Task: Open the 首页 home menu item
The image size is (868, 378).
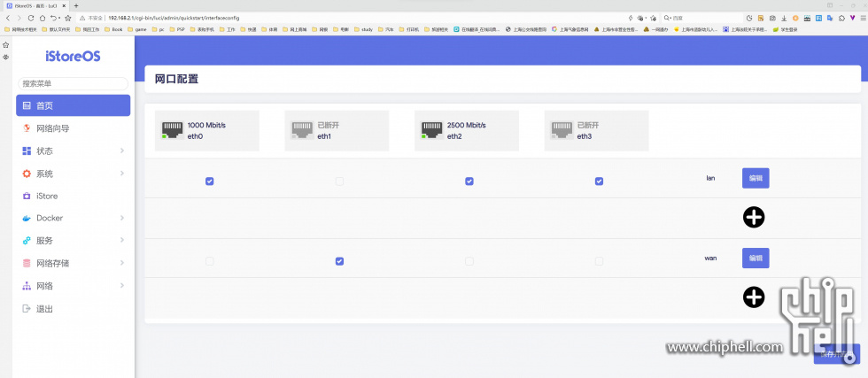Action: click(x=73, y=105)
